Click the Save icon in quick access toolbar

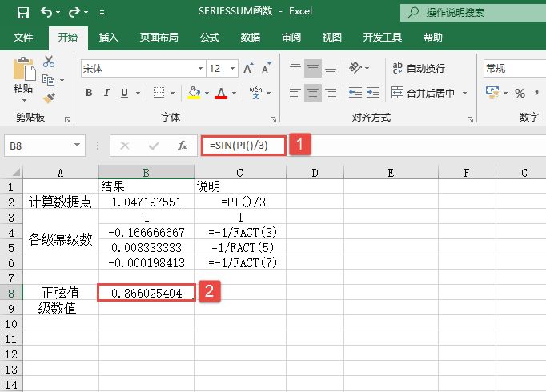click(x=23, y=13)
